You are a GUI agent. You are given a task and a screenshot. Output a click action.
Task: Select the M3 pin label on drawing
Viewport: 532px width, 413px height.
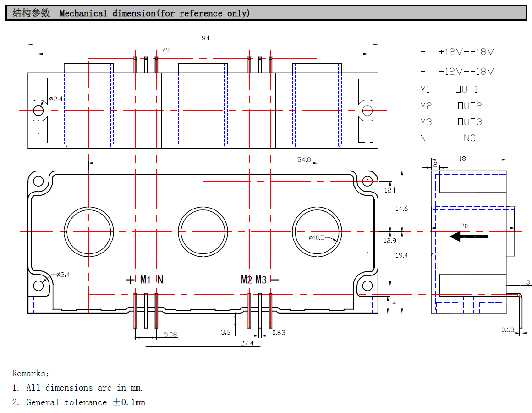point(261,280)
